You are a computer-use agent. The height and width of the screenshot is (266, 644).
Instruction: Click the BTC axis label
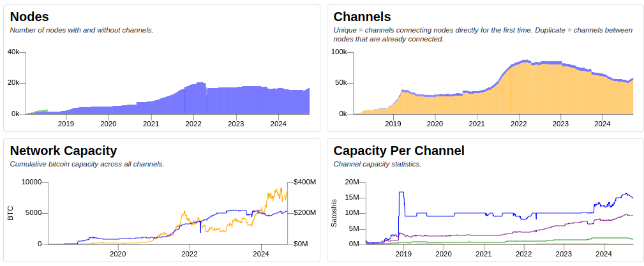click(10, 213)
